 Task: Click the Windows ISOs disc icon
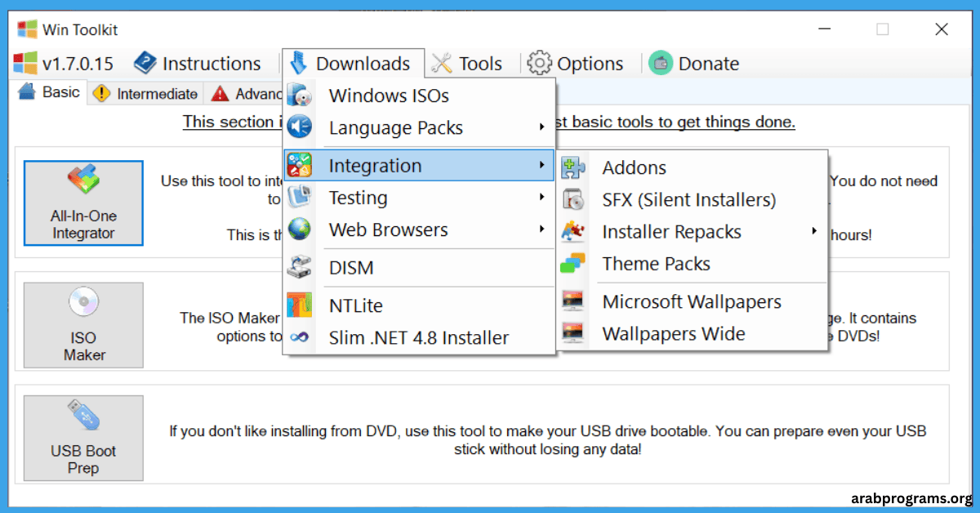[x=300, y=96]
